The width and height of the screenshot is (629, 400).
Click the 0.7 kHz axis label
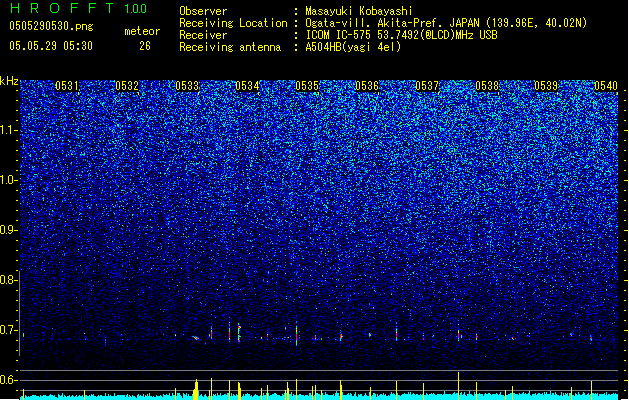pos(9,330)
